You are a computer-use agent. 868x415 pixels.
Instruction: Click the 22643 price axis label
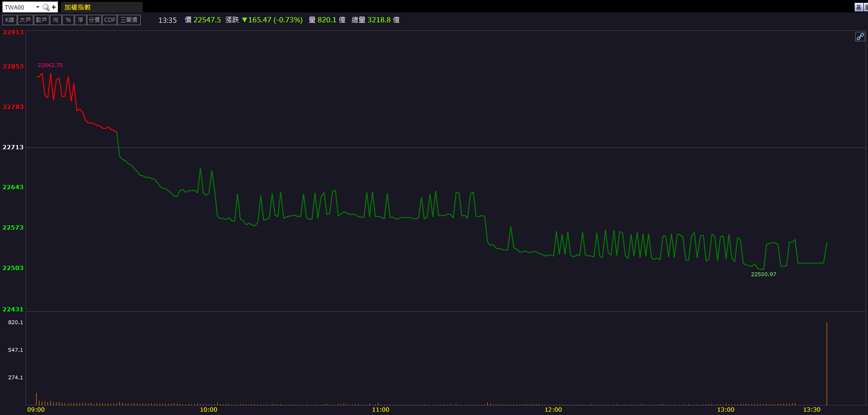13,187
